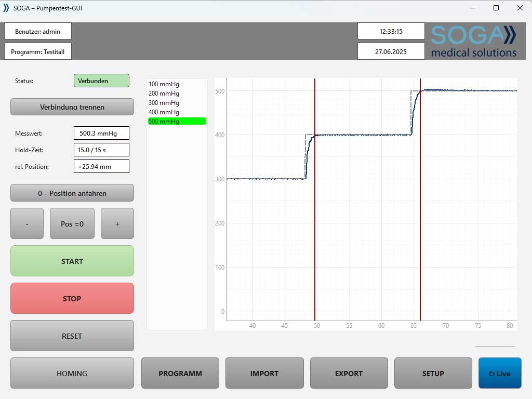Click the EXPORT button
This screenshot has width=532, height=399.
pos(349,373)
